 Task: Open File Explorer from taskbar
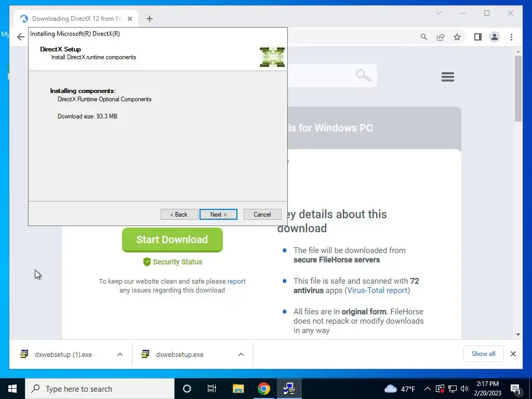(x=238, y=389)
